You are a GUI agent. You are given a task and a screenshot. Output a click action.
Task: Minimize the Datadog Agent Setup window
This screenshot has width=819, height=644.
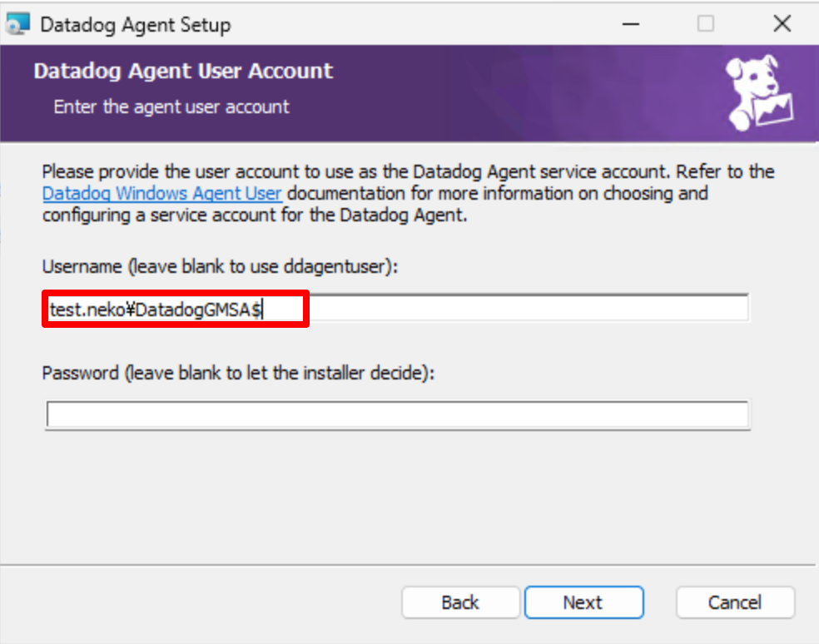(x=630, y=24)
